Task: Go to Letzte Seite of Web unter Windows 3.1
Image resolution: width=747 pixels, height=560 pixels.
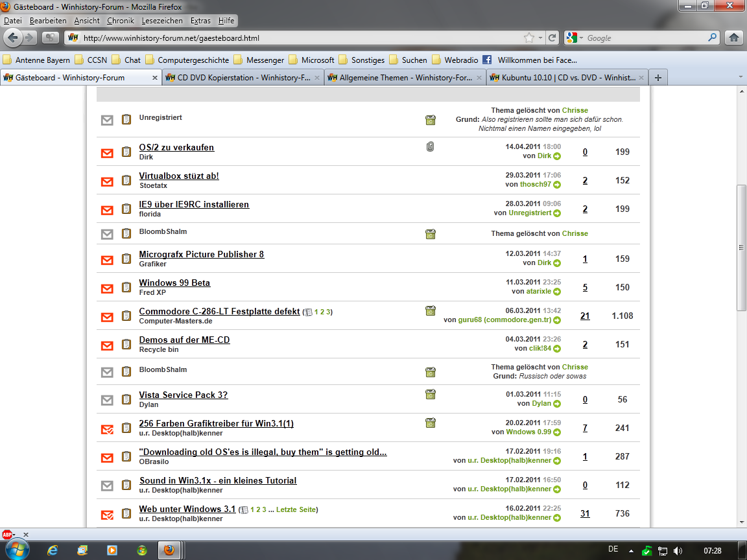Action: coord(296,509)
